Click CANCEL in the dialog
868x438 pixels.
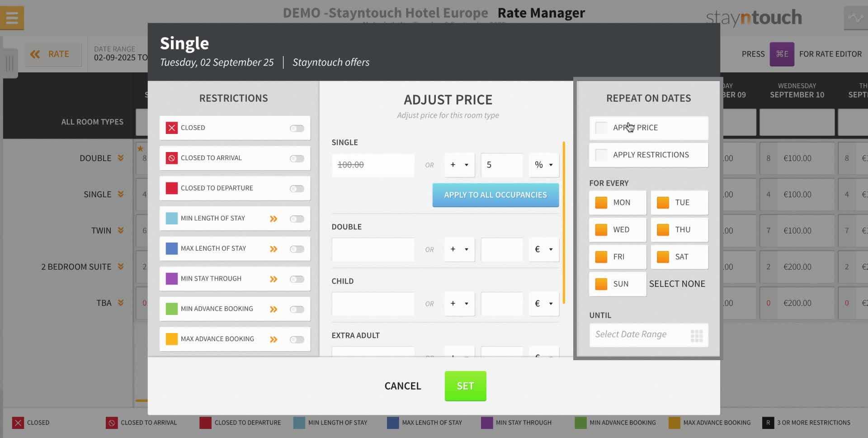[x=403, y=386]
